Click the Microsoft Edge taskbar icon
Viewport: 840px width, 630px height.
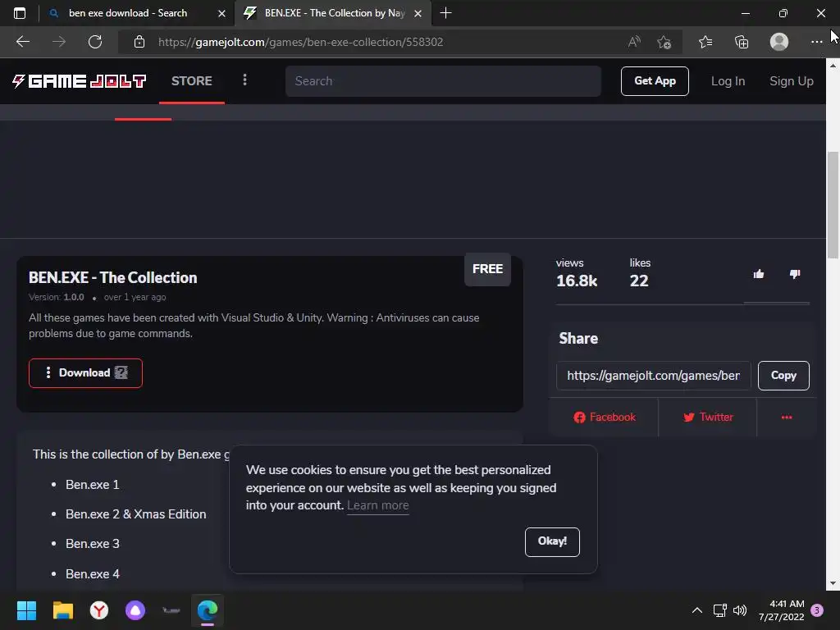(208, 610)
